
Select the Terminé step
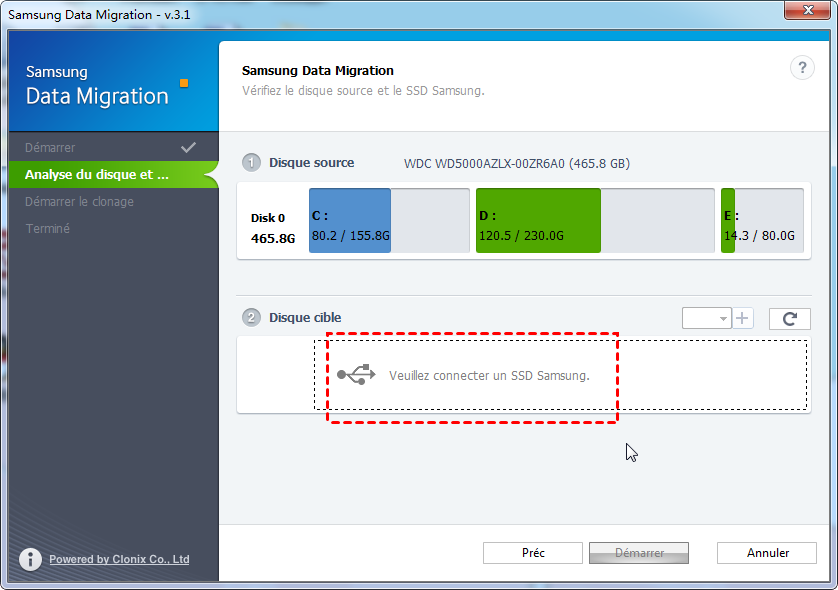point(114,228)
